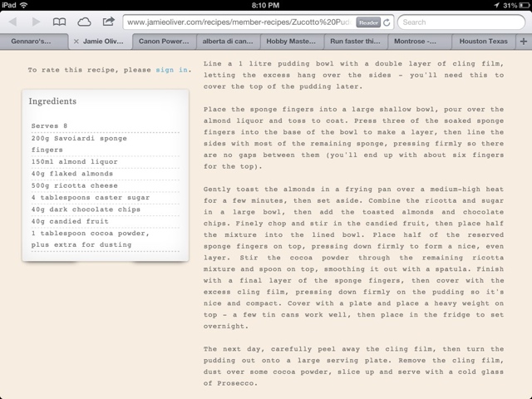Viewport: 532px width, 399px height.
Task: Switch to the Gennaro's tab
Action: pyautogui.click(x=33, y=41)
